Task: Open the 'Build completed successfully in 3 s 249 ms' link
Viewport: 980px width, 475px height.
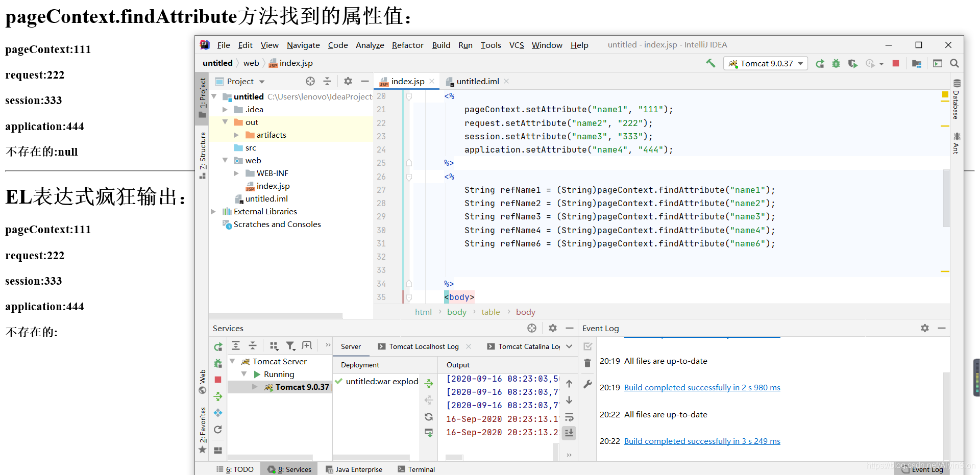Action: [x=702, y=441]
